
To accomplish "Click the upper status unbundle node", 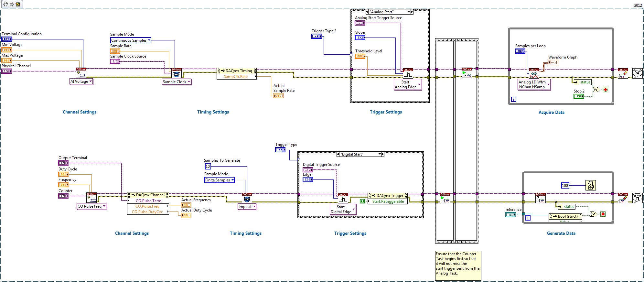I will pyautogui.click(x=583, y=82).
